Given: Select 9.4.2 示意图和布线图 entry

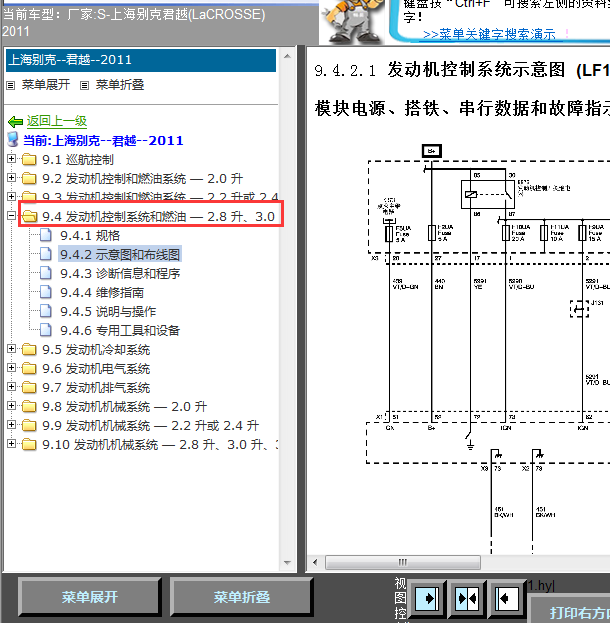Looking at the screenshot, I should pyautogui.click(x=120, y=254).
